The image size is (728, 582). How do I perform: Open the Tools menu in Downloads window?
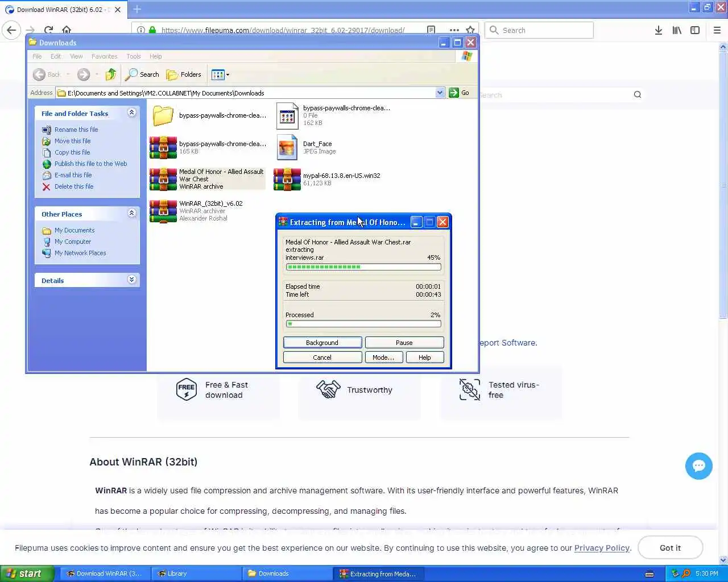point(134,56)
